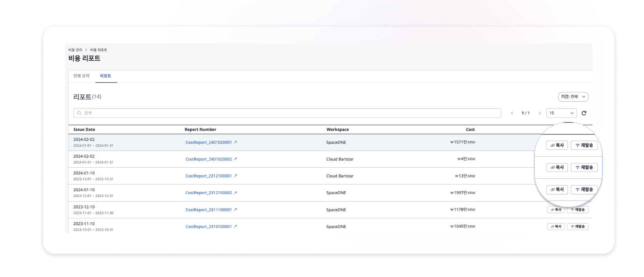
Task: Switch to the 전체 요약 tab
Action: (81, 76)
